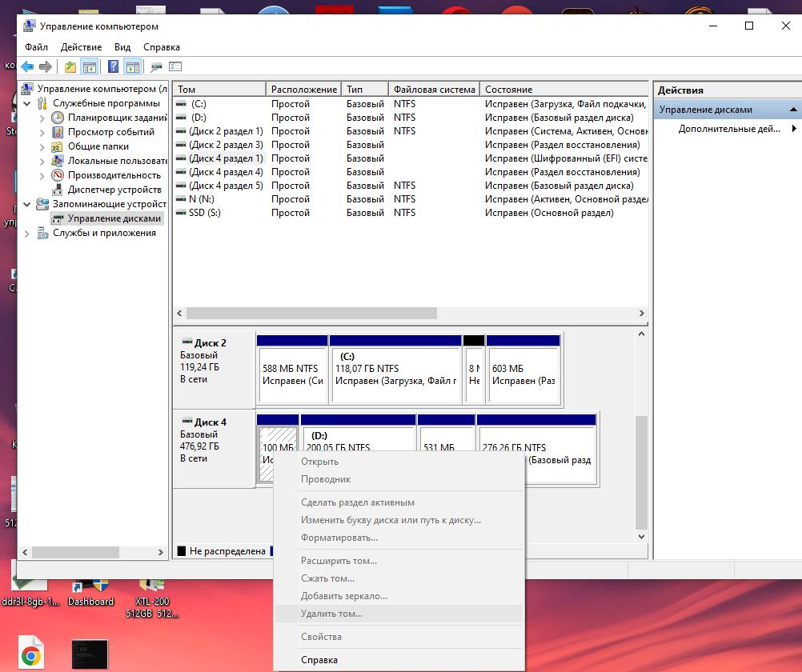Toggle the console tree pane toolbar icon
This screenshot has width=802, height=672.
coord(90,66)
